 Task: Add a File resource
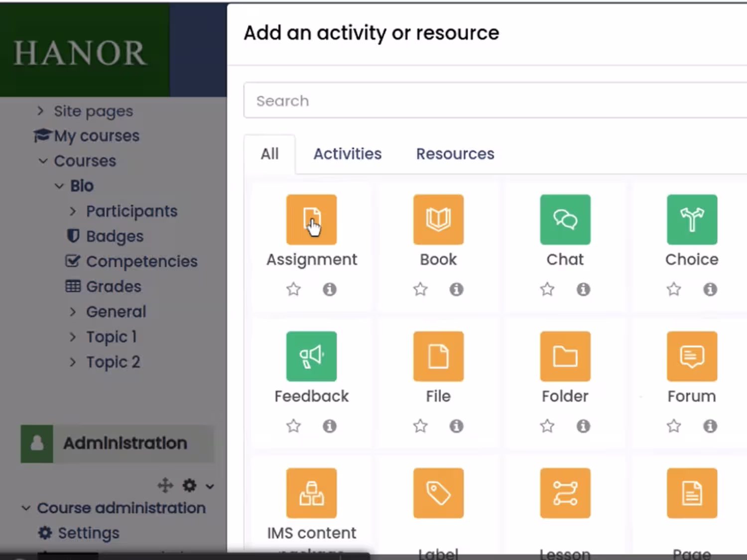coord(438,356)
